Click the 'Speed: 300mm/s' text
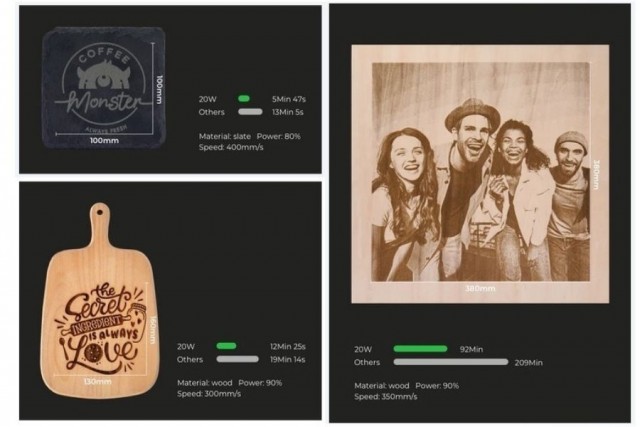 (x=209, y=394)
